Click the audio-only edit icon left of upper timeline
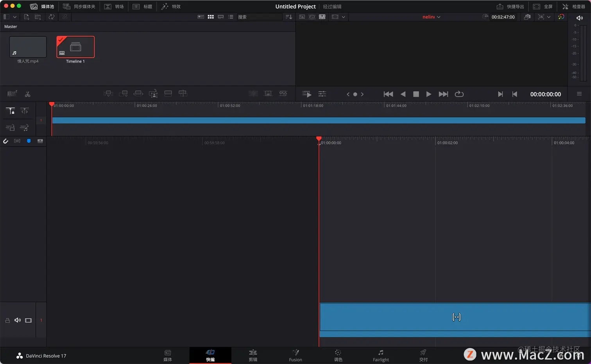The image size is (591, 364). click(24, 128)
